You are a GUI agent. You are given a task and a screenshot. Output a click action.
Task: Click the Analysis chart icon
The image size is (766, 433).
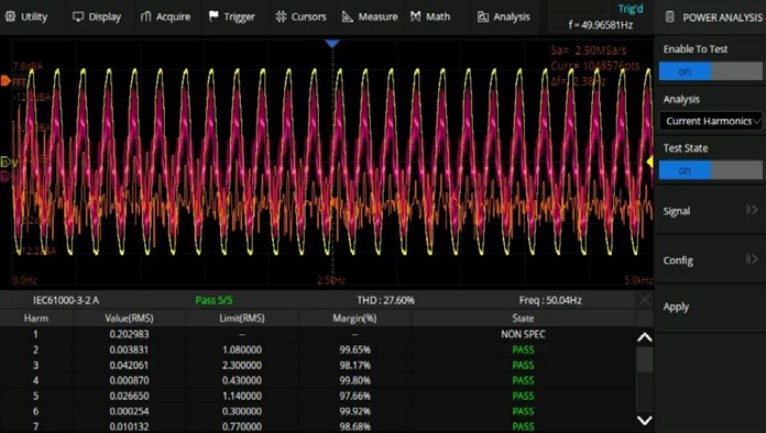(x=483, y=17)
